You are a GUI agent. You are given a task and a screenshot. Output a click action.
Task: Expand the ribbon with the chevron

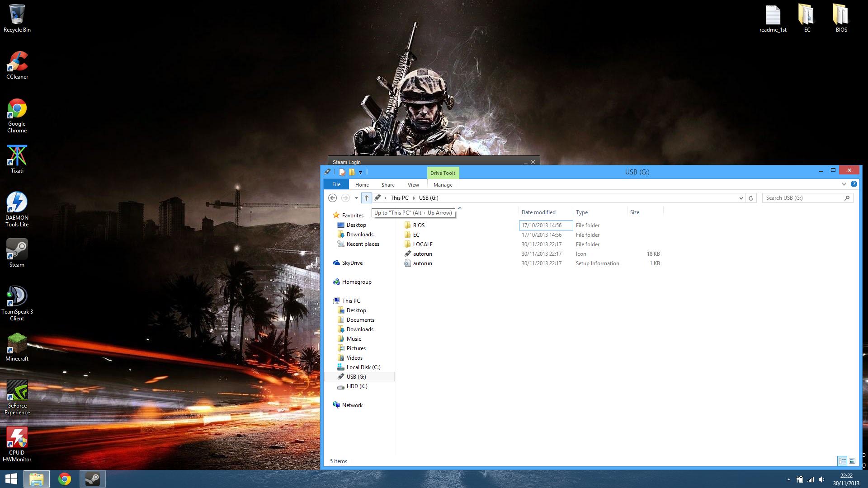844,184
